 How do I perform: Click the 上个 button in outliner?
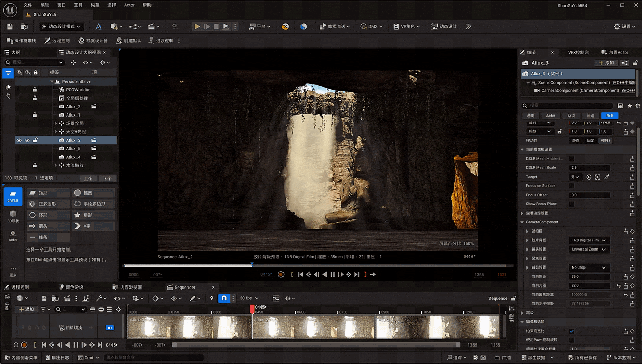pyautogui.click(x=88, y=178)
